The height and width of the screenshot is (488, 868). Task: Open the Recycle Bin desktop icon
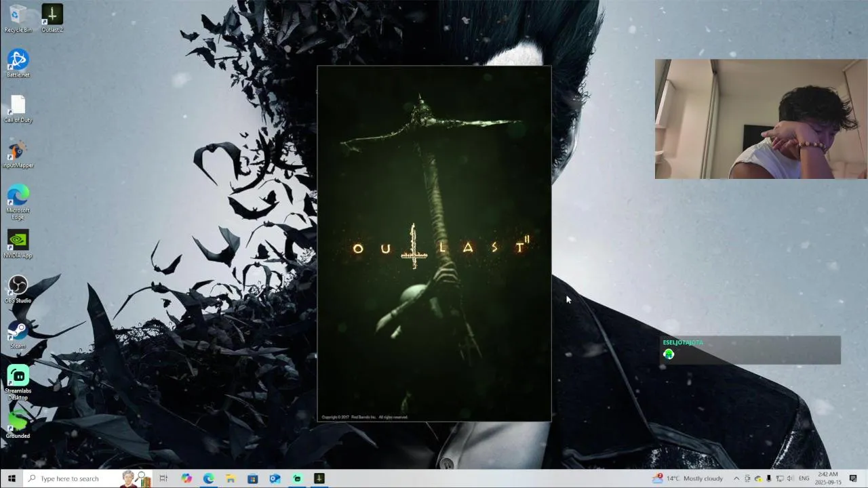[18, 18]
